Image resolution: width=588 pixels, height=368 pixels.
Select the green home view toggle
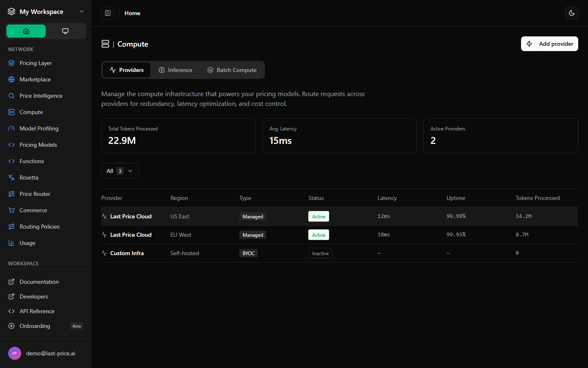[x=26, y=31]
